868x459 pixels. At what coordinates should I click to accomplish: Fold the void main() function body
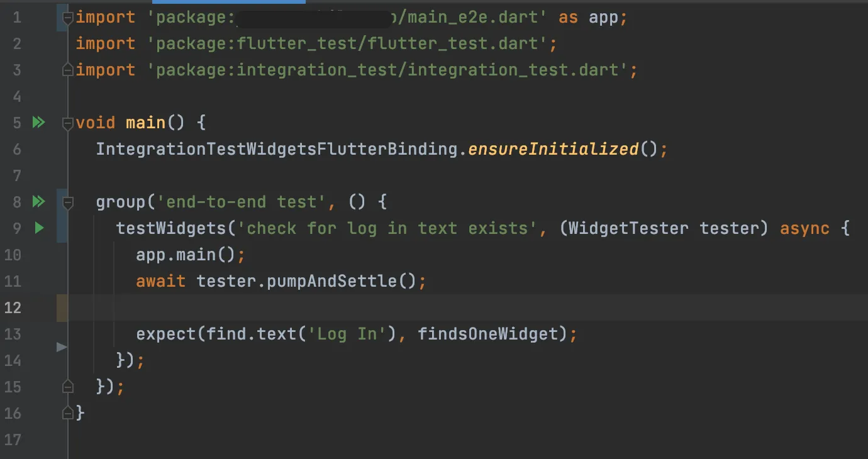(x=67, y=123)
